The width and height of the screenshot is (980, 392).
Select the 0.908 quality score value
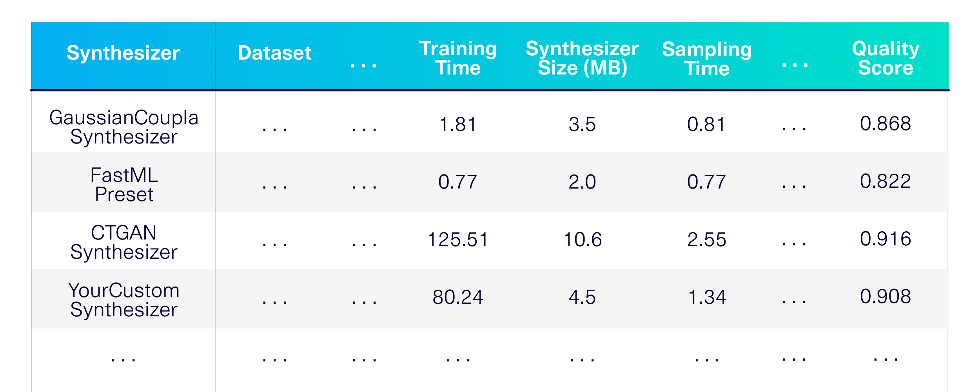(x=886, y=296)
